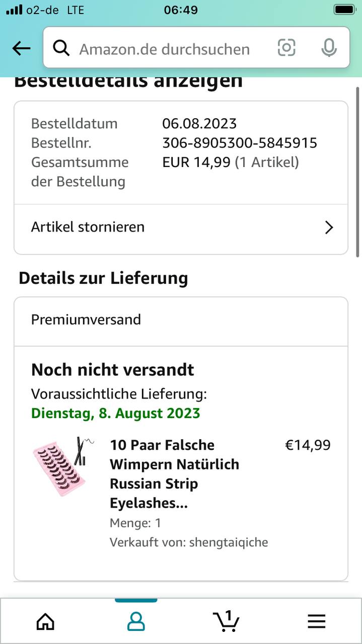
Task: Open the hamburger menu icon
Action: click(x=317, y=622)
